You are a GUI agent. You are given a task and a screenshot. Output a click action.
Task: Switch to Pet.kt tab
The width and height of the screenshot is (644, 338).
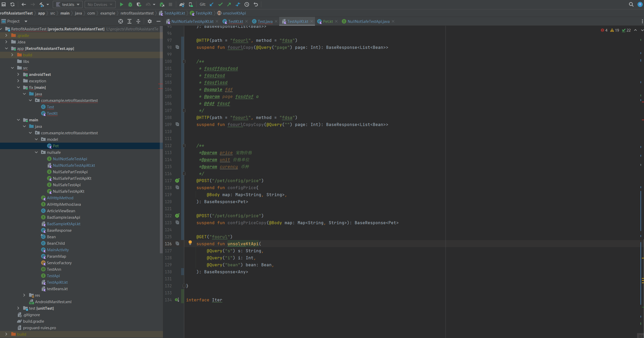coord(328,21)
